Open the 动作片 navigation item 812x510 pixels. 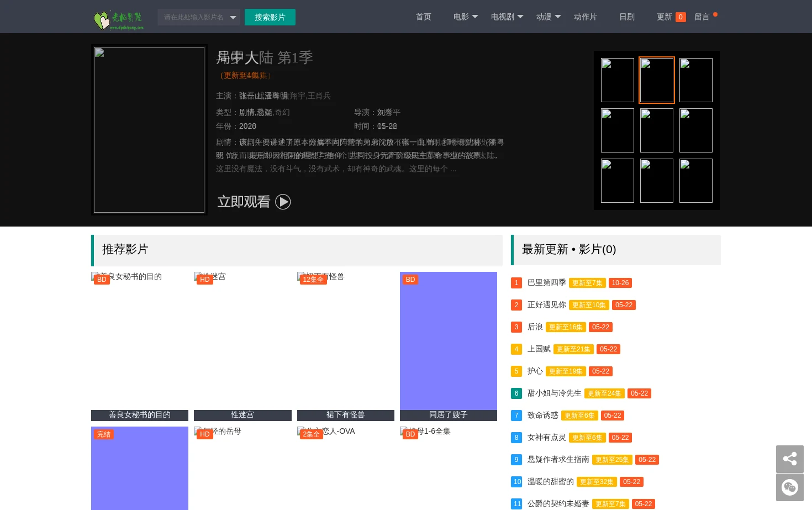click(586, 17)
